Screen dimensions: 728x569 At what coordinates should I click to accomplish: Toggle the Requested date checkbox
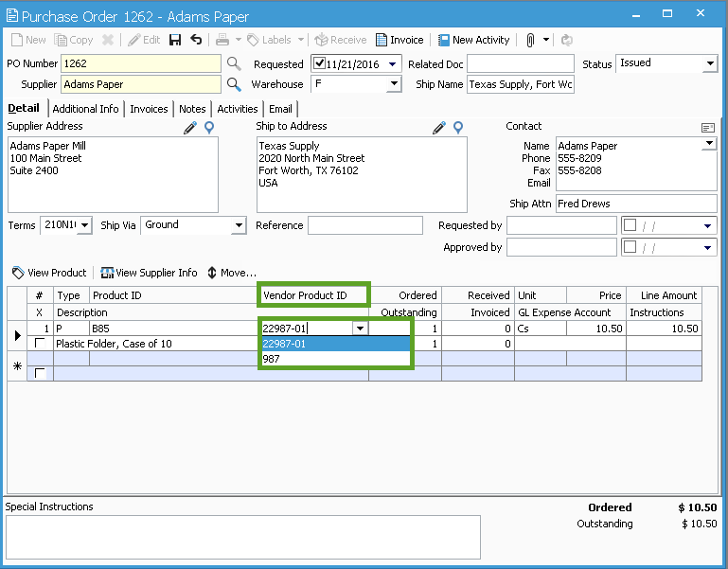pyautogui.click(x=319, y=62)
